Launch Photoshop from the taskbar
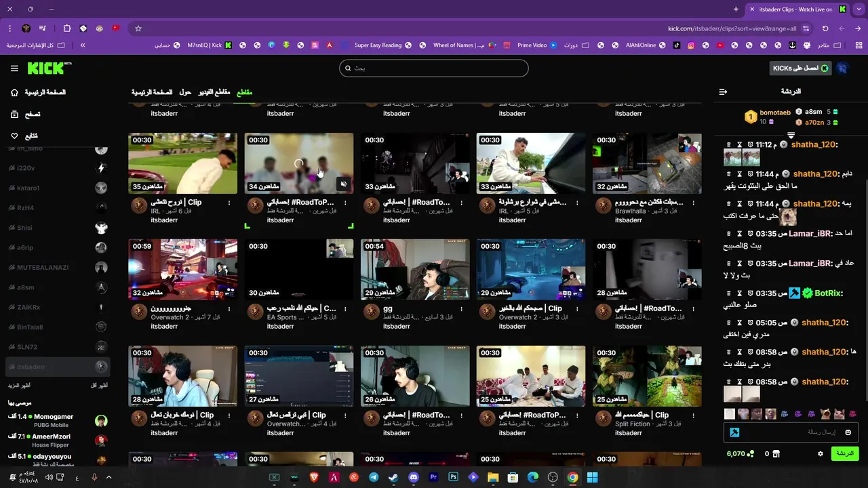The width and height of the screenshot is (868, 488). [x=453, y=477]
